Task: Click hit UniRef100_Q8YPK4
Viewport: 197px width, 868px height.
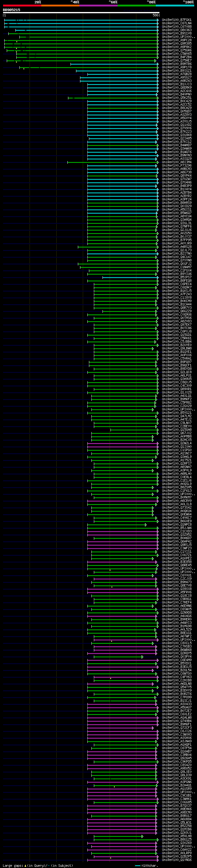Action: pyautogui.click(x=177, y=176)
